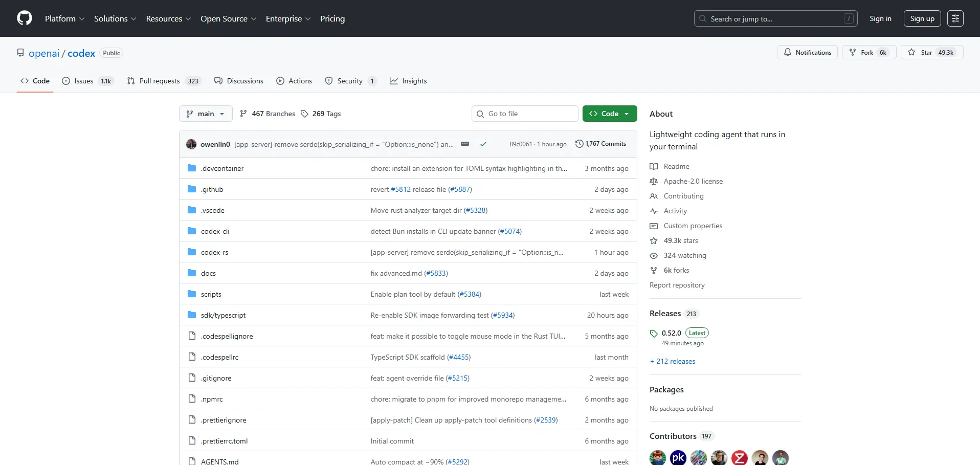
Task: Expand the Platform navigation menu
Action: click(x=64, y=18)
